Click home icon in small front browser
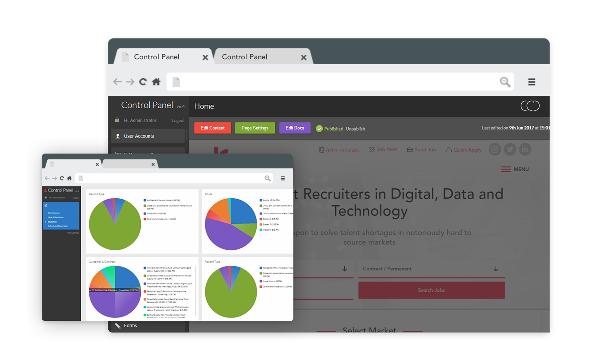The width and height of the screenshot is (604, 364). pyautogui.click(x=69, y=178)
